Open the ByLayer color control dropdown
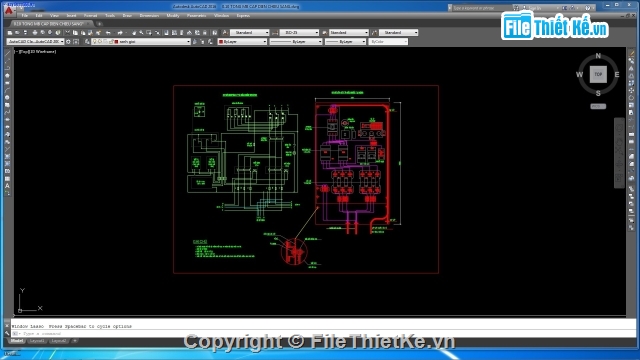The width and height of the screenshot is (640, 360). coord(242,42)
